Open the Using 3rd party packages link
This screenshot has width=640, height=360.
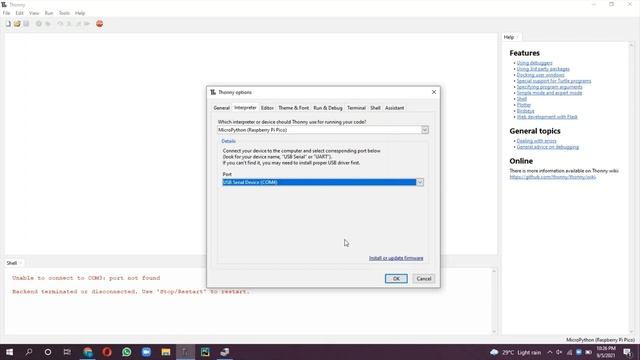tap(543, 69)
